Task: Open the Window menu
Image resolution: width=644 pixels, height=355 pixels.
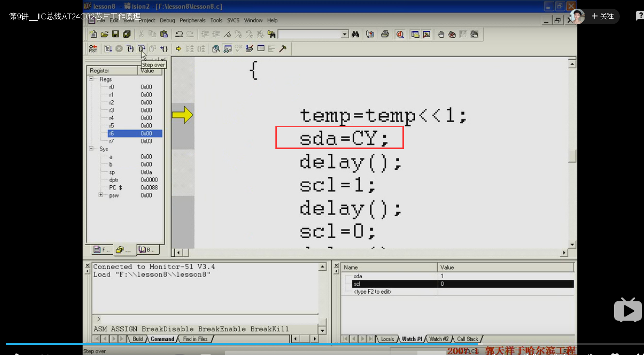Action: tap(253, 20)
